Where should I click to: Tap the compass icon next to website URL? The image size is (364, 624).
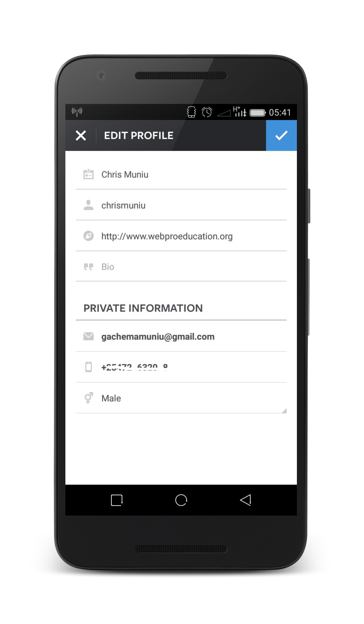point(88,236)
